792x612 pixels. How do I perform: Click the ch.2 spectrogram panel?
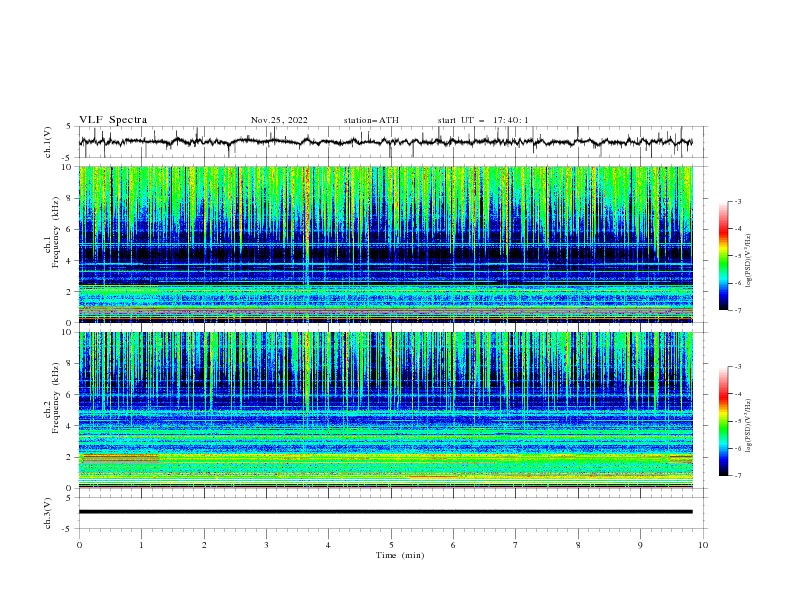coord(385,410)
